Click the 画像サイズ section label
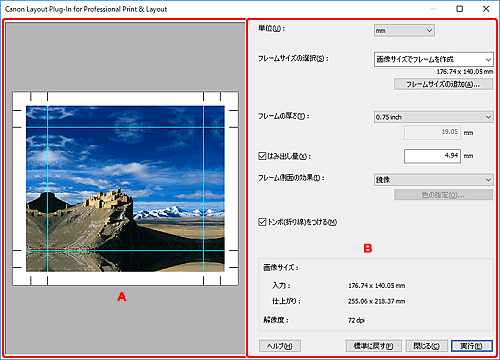Image resolution: width=500 pixels, height=360 pixels. (x=281, y=267)
